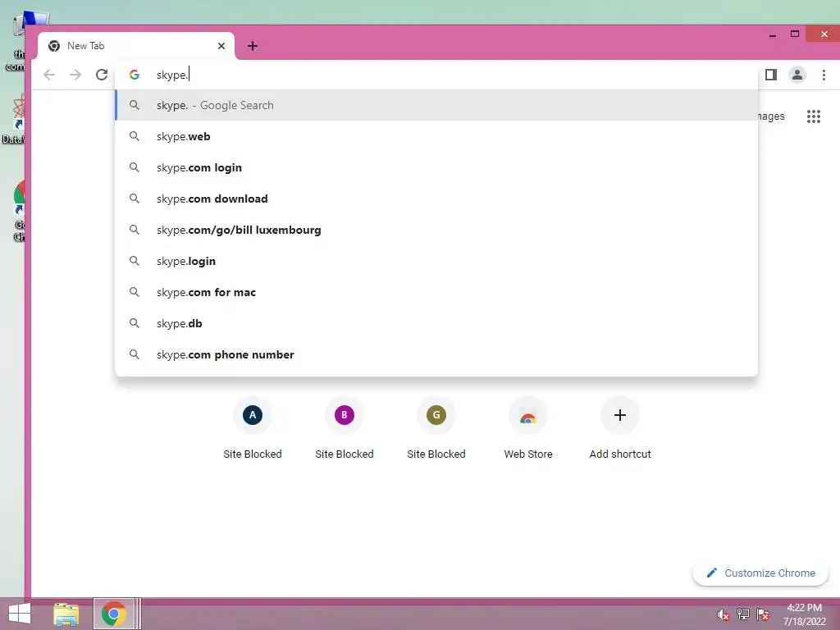Open Google apps grid icon
This screenshot has height=630, width=840.
pos(814,116)
